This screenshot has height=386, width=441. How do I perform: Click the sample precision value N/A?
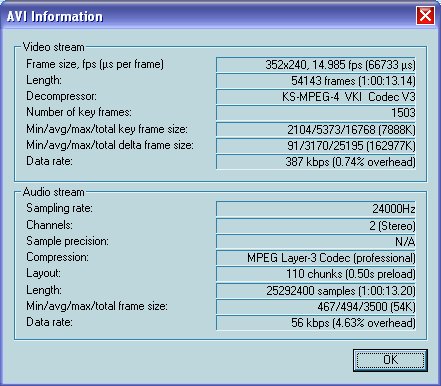[316, 242]
